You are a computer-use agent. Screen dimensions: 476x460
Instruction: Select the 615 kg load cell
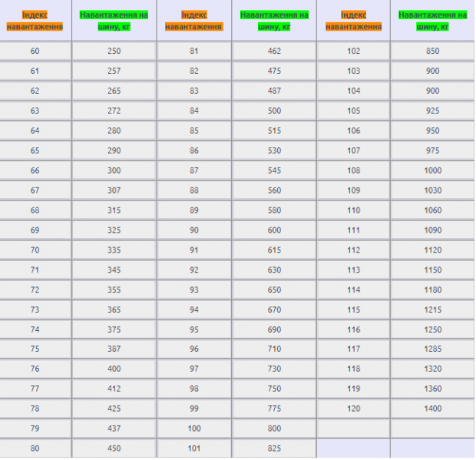coord(274,250)
